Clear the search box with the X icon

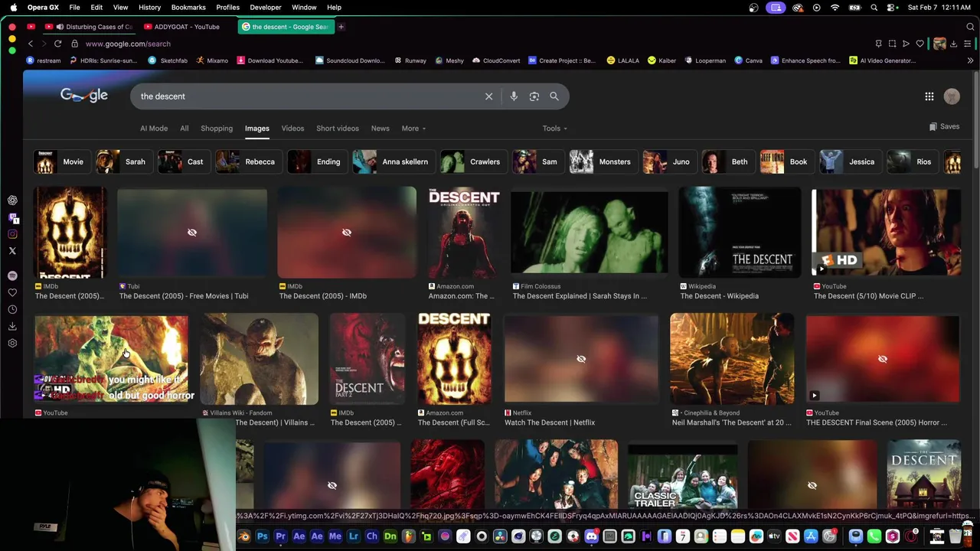(x=488, y=96)
